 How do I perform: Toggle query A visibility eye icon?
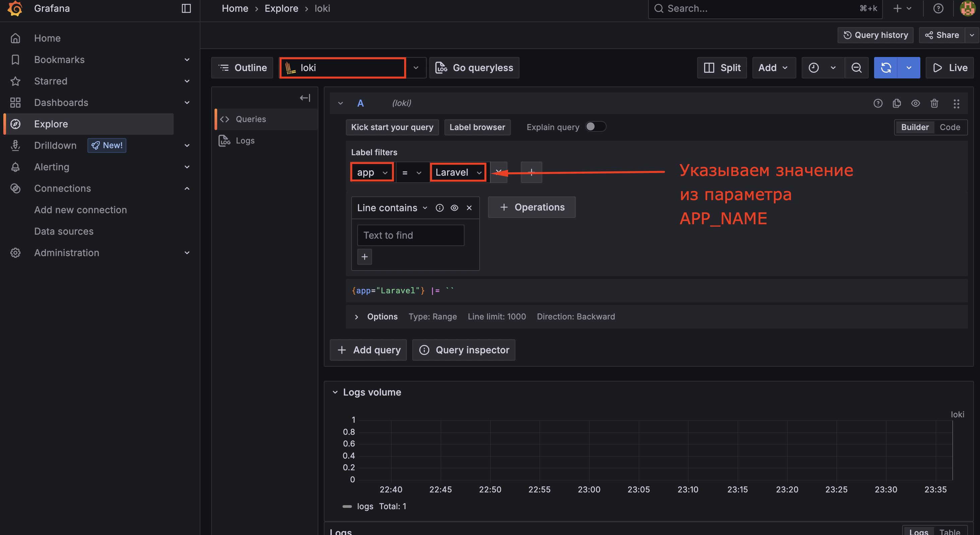click(x=915, y=103)
